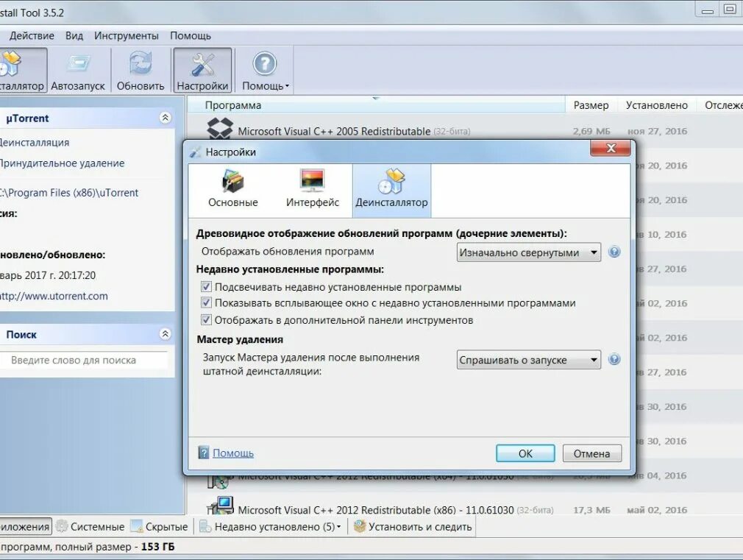This screenshot has height=560, width=743.
Task: Open the Недавно установлено (5) dropdown
Action: coord(270,526)
